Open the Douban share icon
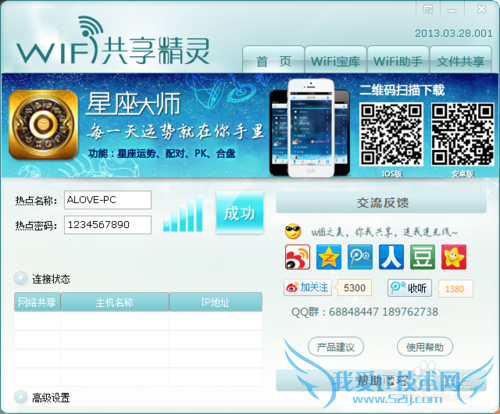The height and width of the screenshot is (414, 500). pos(423,257)
